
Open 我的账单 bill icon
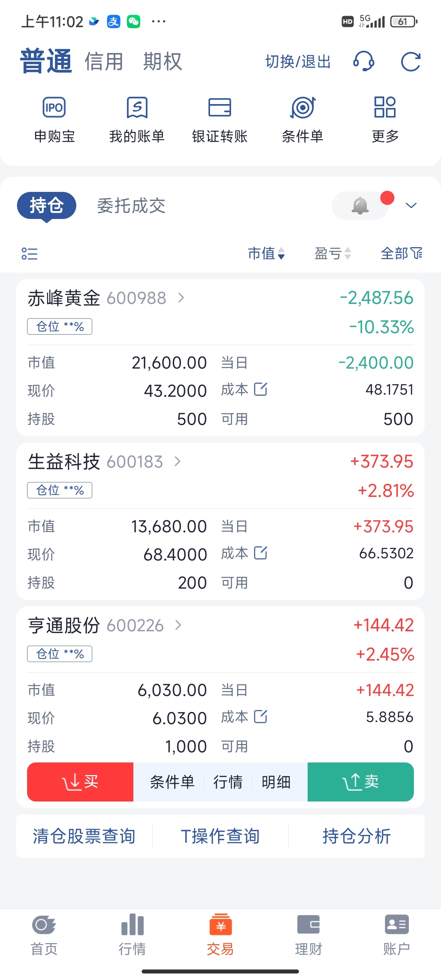click(137, 108)
